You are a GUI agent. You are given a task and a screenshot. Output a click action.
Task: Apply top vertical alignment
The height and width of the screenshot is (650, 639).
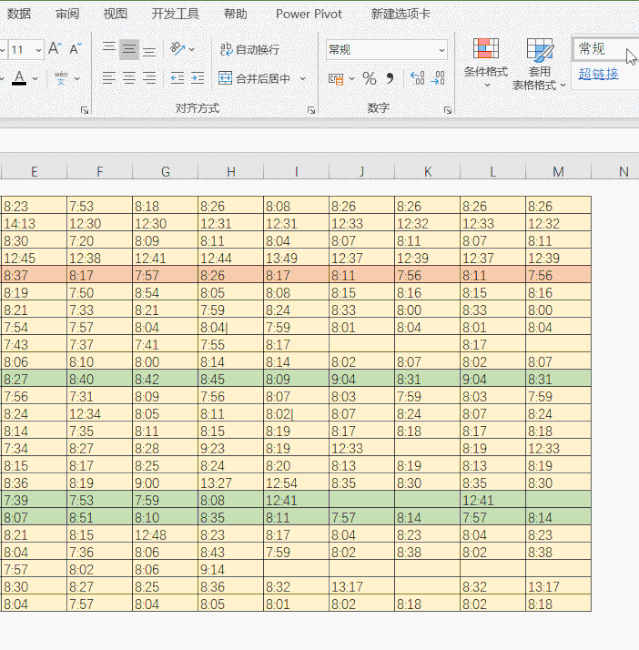[x=109, y=49]
